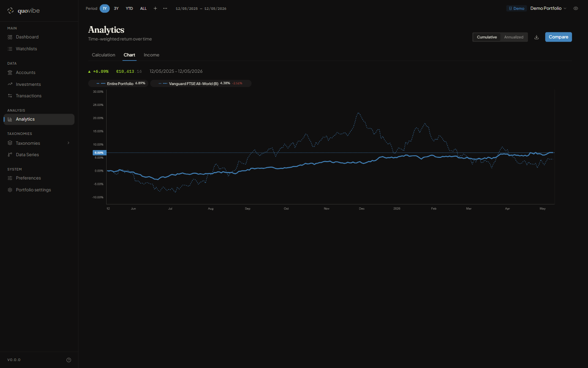
Task: Select Analytics in sidebar
Action: pos(39,119)
